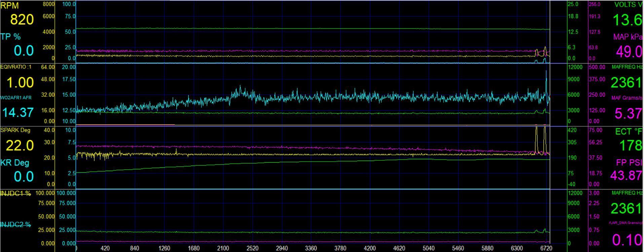Screen dimensions: 644x252
Task: Select the FP PSI channel label
Action: point(629,163)
